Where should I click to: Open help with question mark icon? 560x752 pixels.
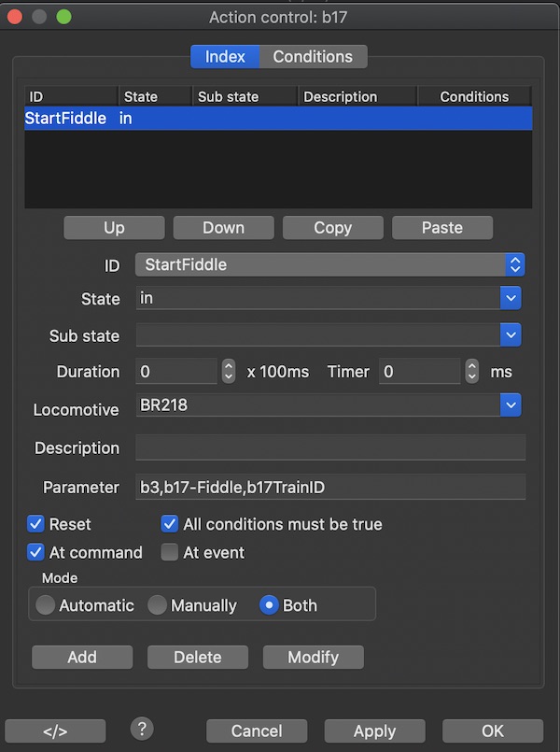142,729
